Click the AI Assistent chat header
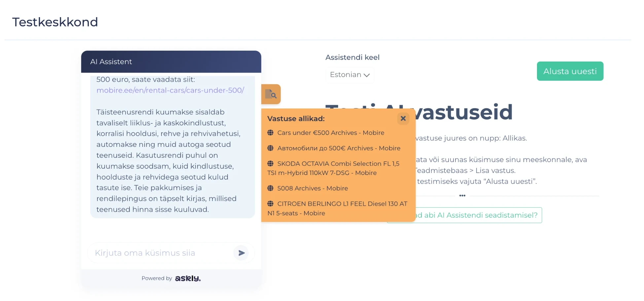The width and height of the screenshot is (644, 301). [x=171, y=62]
